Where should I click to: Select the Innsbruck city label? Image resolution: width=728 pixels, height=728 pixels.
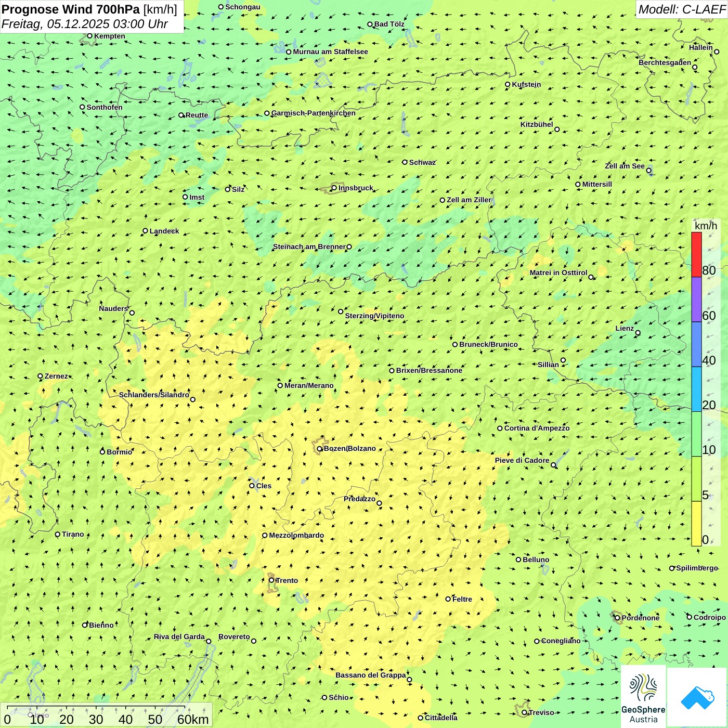click(x=356, y=188)
